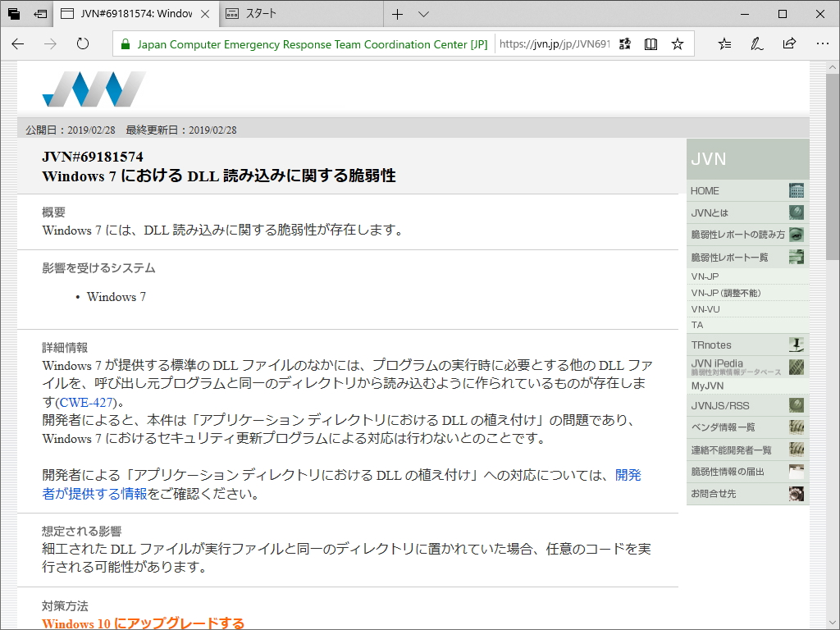This screenshot has height=630, width=840.
Task: Start a Web Note with the pen icon
Action: click(755, 43)
